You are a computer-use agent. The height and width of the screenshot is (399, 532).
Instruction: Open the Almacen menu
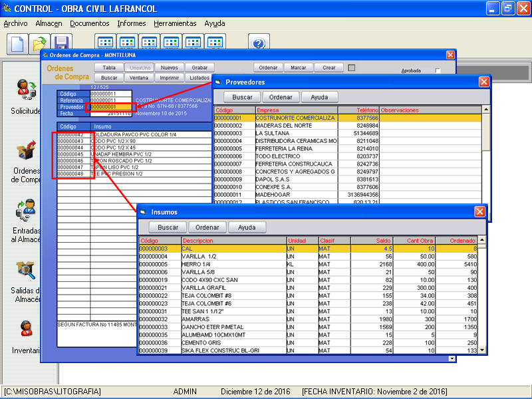(x=49, y=23)
